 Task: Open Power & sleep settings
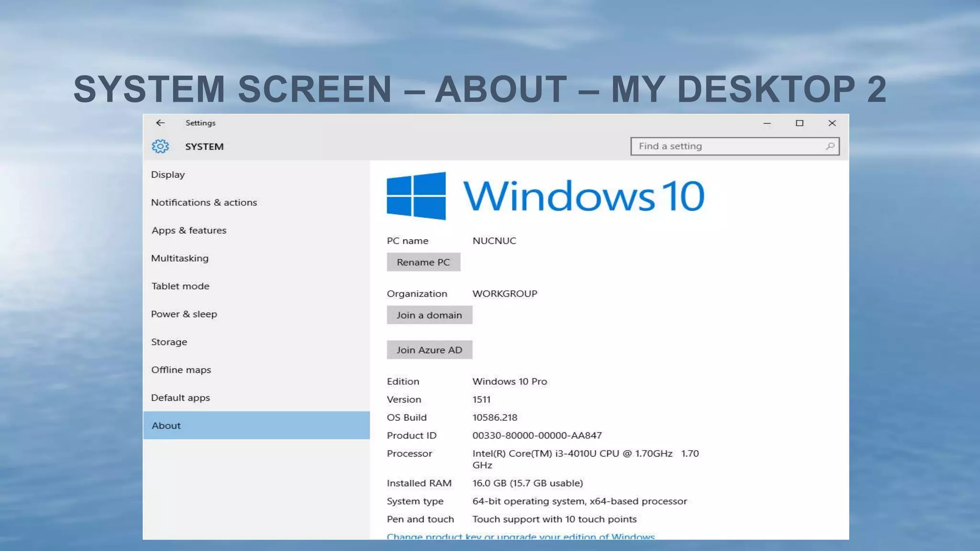(256, 314)
